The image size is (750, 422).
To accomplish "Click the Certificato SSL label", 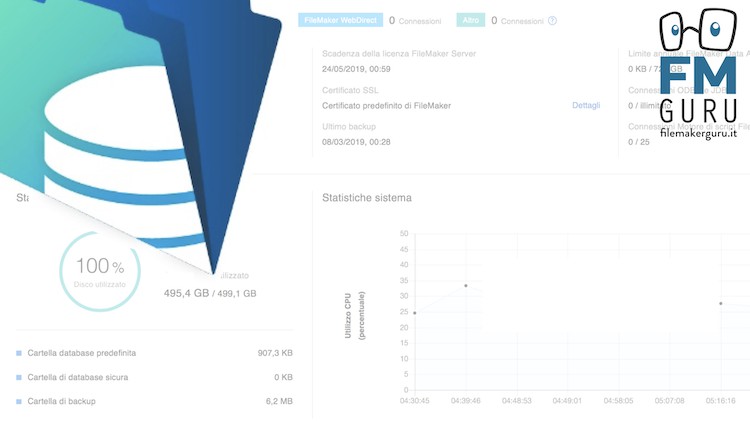I will point(350,90).
